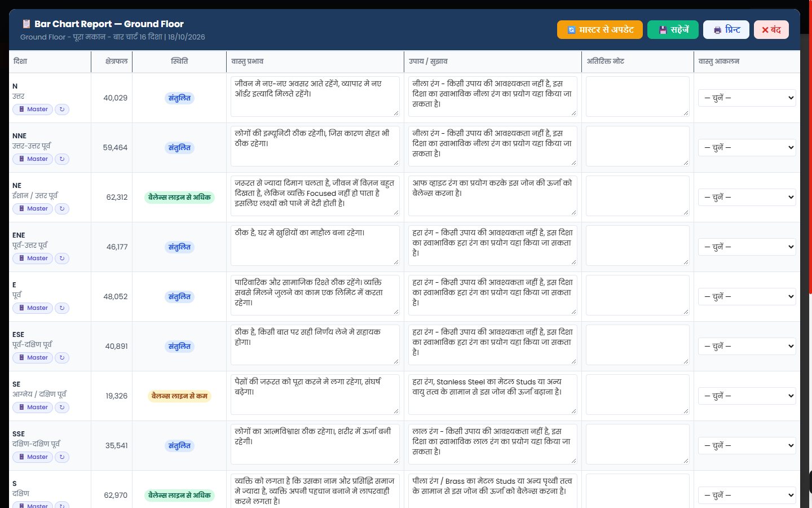Click the area value 59,464

pyautogui.click(x=115, y=148)
